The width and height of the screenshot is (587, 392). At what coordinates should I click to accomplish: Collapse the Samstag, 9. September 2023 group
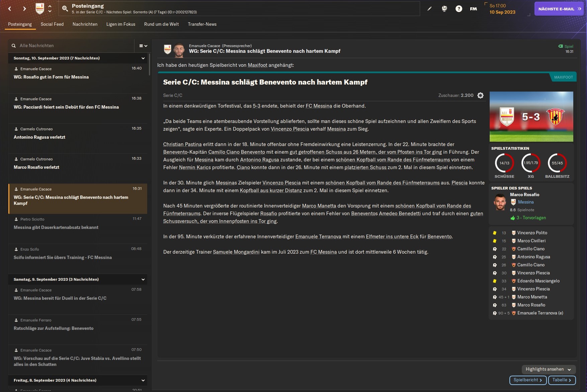click(143, 279)
